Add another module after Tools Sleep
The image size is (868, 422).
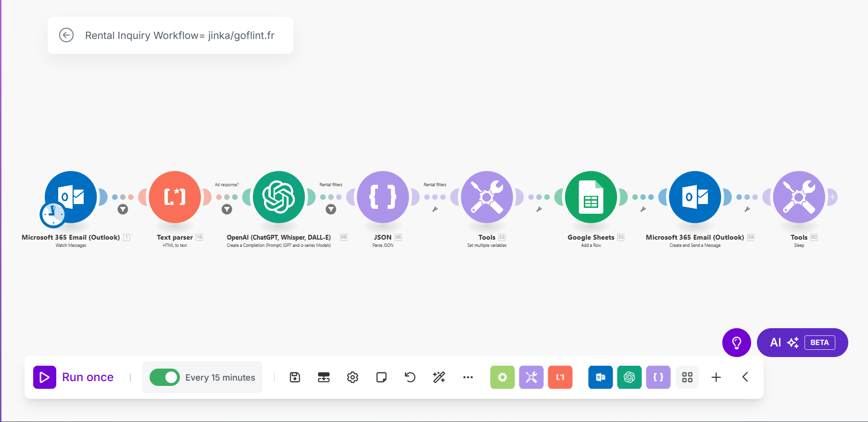[832, 197]
